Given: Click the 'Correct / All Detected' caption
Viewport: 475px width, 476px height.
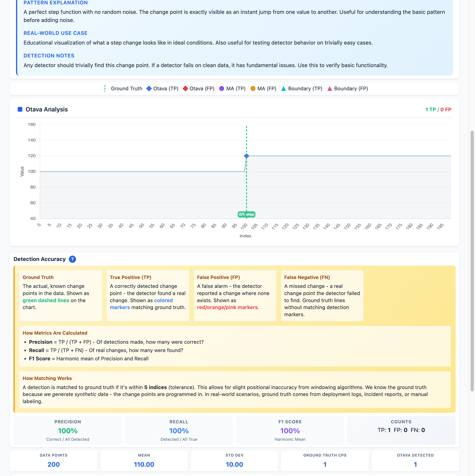Looking at the screenshot, I should click(x=68, y=439).
